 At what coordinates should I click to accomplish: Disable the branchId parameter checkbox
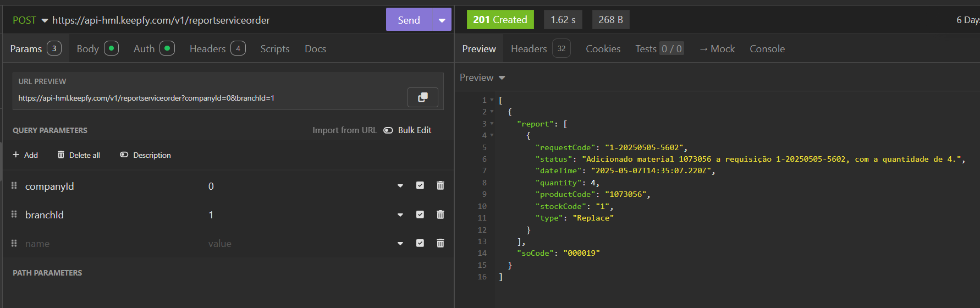coord(420,215)
